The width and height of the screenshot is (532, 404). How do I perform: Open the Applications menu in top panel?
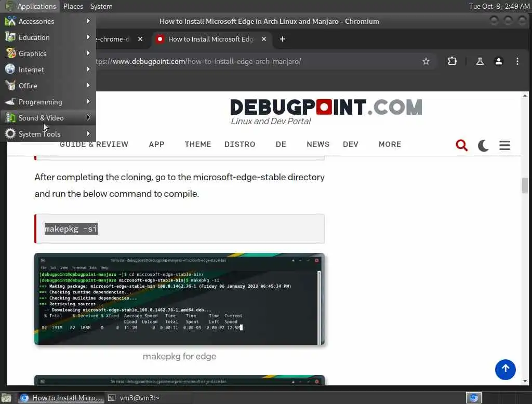(31, 6)
